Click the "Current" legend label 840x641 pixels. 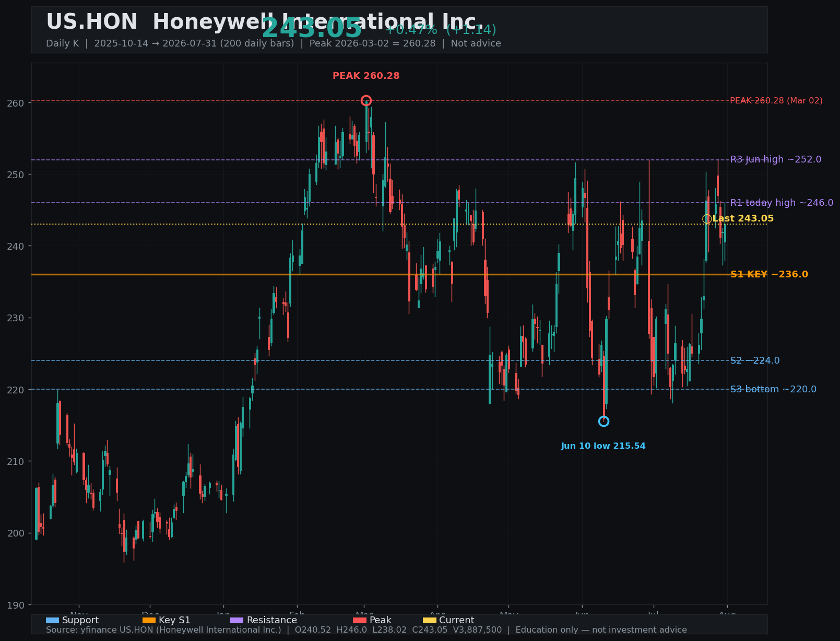457,620
